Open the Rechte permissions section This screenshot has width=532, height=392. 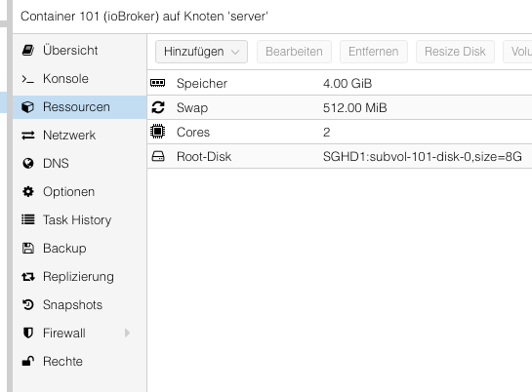point(80,361)
